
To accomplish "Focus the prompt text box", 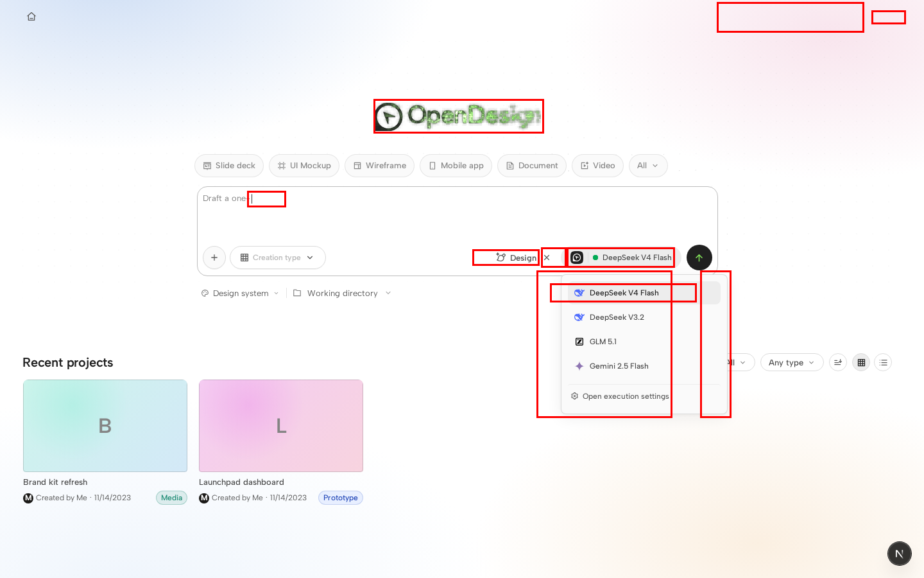I will (457, 215).
